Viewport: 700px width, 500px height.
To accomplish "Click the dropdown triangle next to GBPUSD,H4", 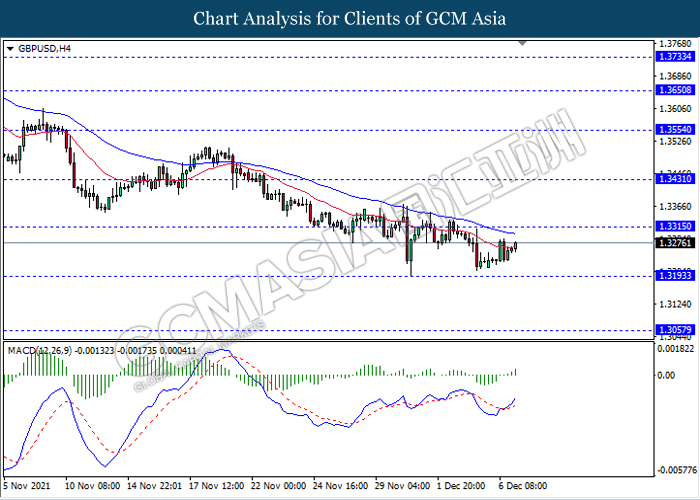I will point(10,49).
